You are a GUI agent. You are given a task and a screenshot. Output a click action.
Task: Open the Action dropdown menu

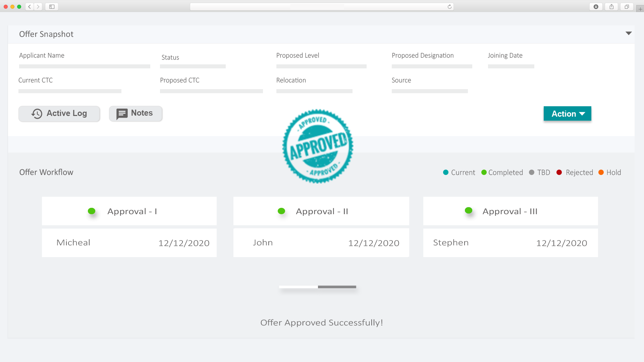point(567,114)
